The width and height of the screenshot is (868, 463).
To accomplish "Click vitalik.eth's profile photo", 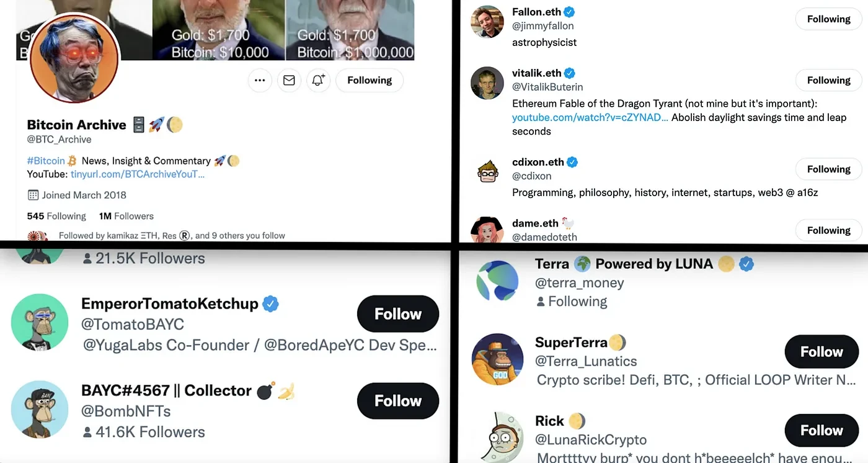I will (x=487, y=83).
